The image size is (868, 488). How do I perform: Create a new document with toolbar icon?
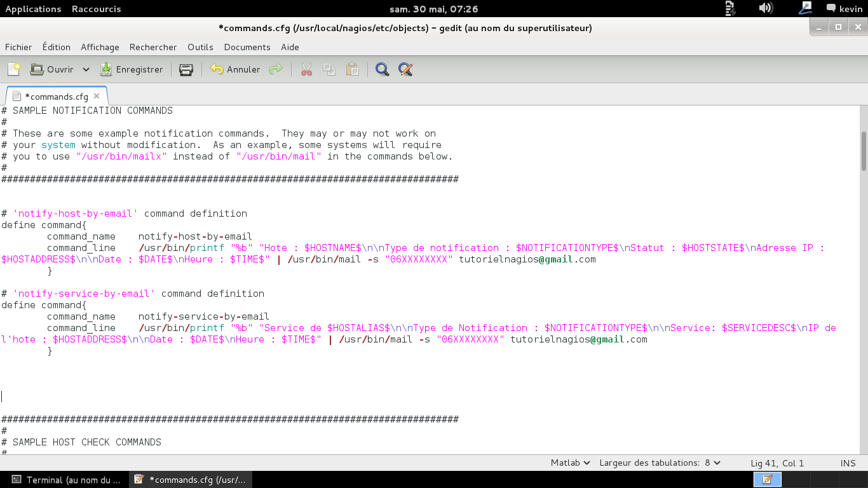[14, 69]
